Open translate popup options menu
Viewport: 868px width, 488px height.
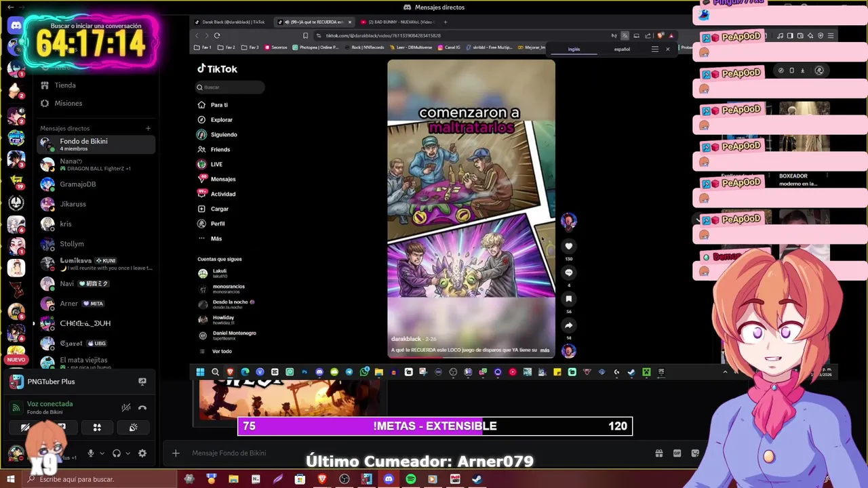point(654,49)
